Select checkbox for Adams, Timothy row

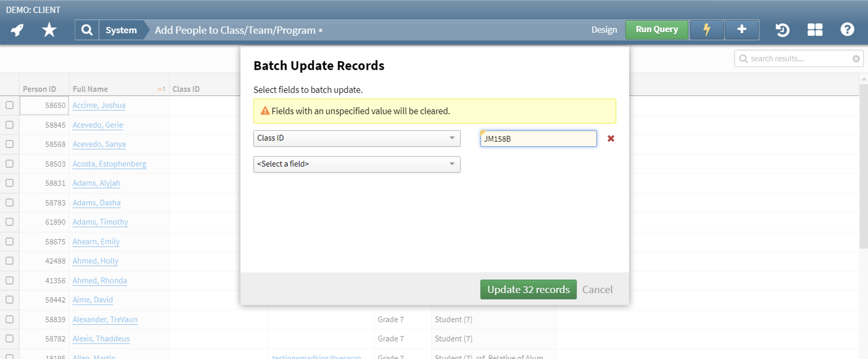click(9, 222)
